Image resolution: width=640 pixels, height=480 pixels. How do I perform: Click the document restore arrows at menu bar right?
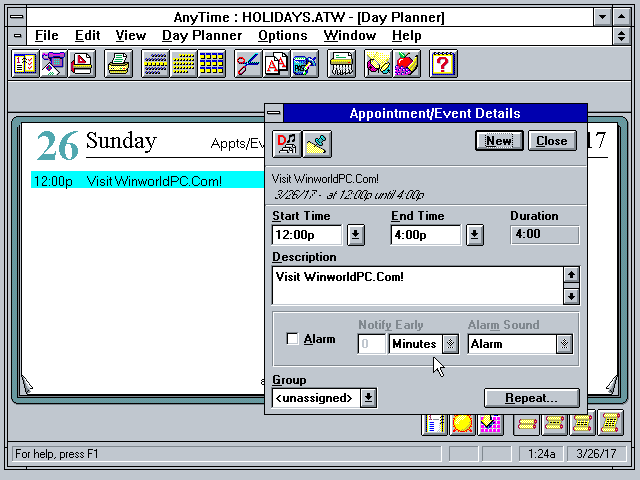tap(621, 36)
